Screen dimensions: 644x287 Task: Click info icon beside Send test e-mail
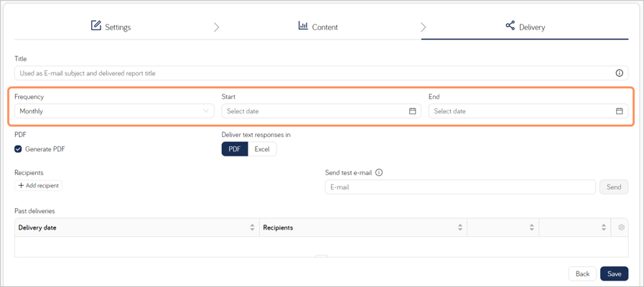tap(379, 173)
